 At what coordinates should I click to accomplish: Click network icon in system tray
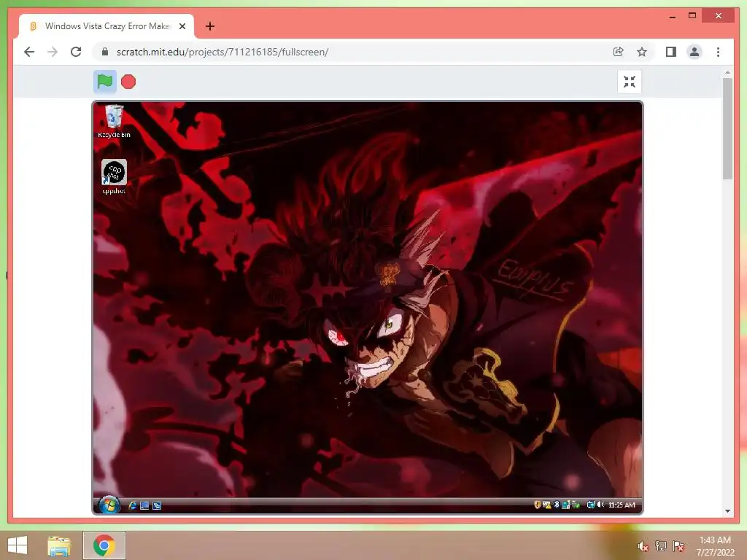[x=661, y=546]
